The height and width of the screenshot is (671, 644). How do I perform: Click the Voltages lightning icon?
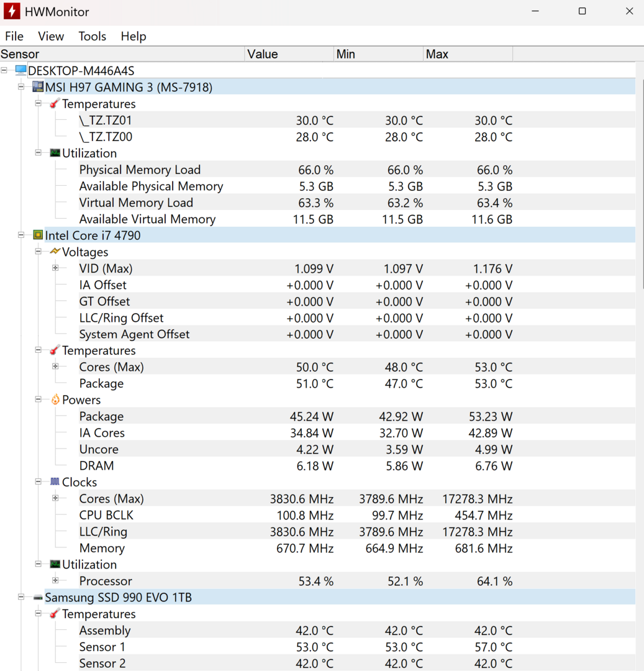(55, 251)
